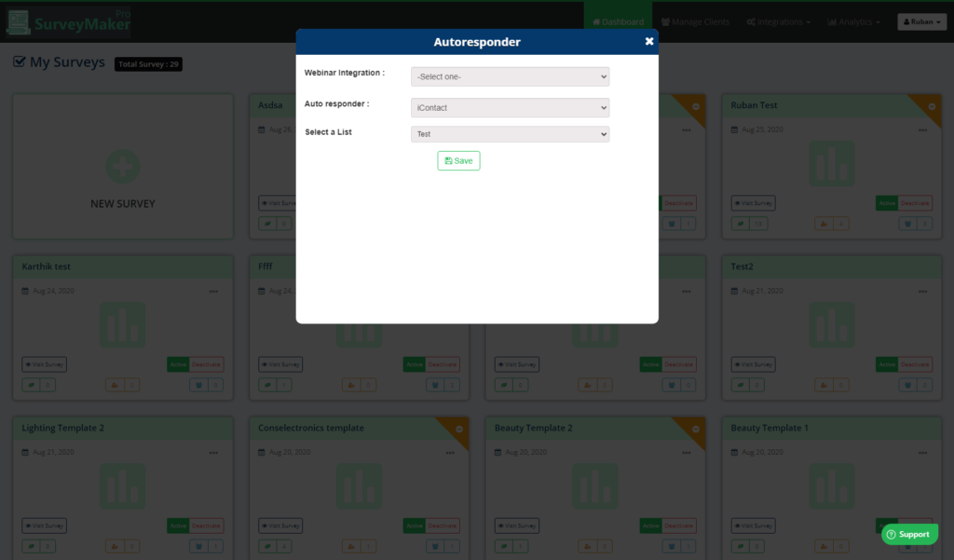954x560 pixels.
Task: Open the three-dot menu on Beauty Template 1
Action: pos(923,453)
